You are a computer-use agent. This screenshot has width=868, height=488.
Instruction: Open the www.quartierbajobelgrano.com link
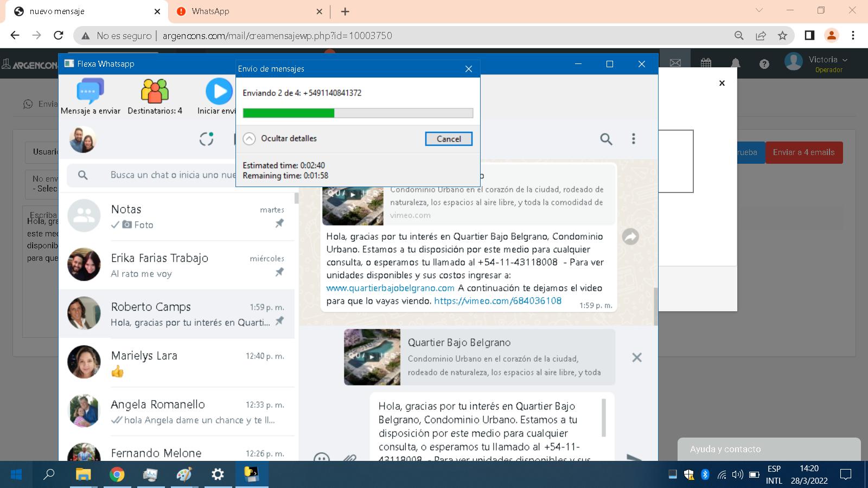(391, 288)
